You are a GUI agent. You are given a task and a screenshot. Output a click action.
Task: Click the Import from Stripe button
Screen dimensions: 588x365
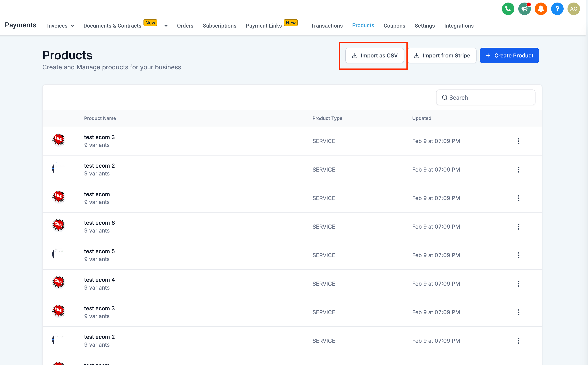coord(441,55)
